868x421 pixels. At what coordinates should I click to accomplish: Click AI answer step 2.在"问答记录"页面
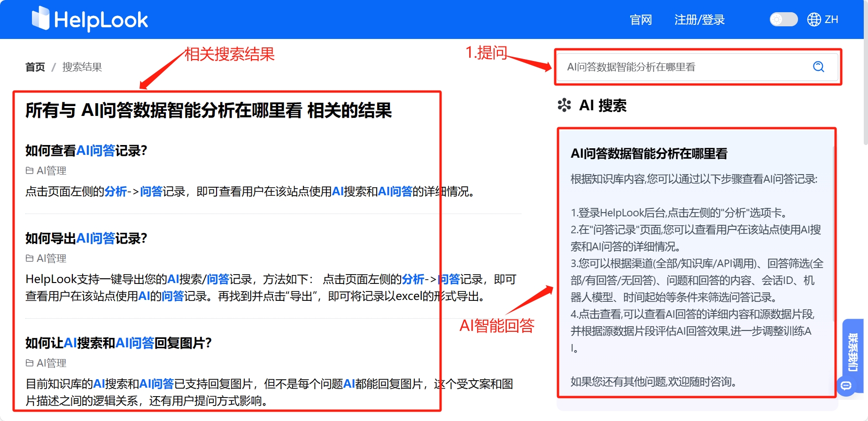click(x=696, y=238)
